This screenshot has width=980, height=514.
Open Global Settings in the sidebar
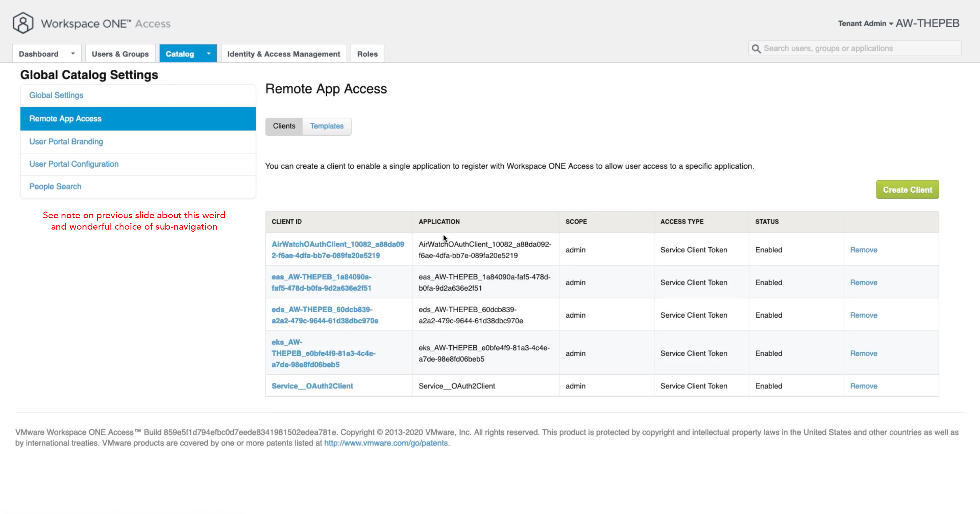(x=56, y=95)
